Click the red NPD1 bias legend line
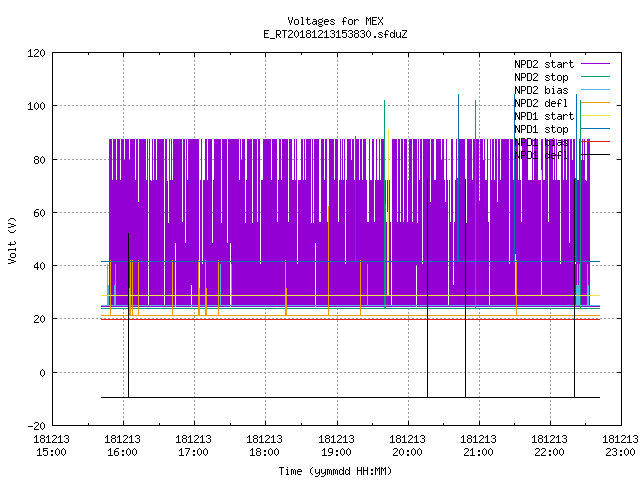The height and width of the screenshot is (480, 640). [x=595, y=142]
